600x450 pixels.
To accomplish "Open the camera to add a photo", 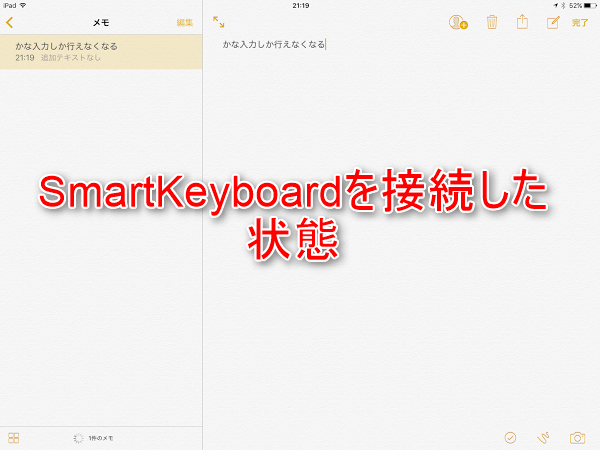I will (577, 438).
